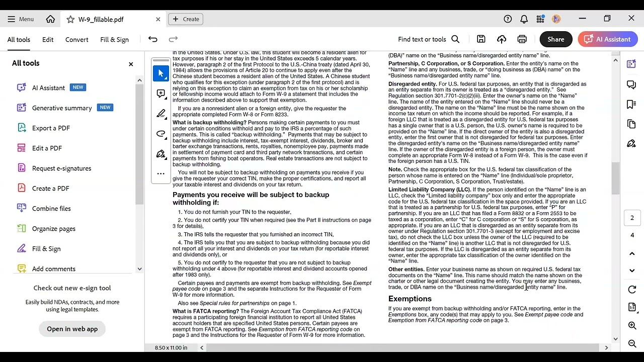Viewport: 644px width, 362px height.
Task: Zoom out of the document
Action: pyautogui.click(x=632, y=344)
